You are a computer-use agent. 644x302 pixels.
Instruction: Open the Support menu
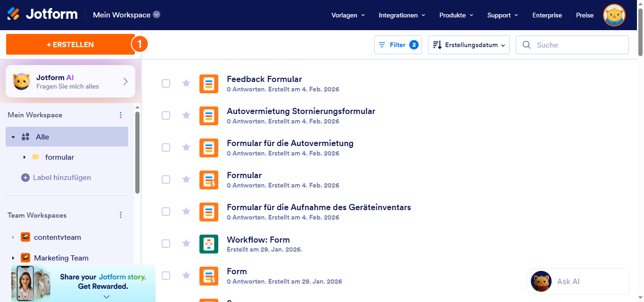click(x=502, y=15)
